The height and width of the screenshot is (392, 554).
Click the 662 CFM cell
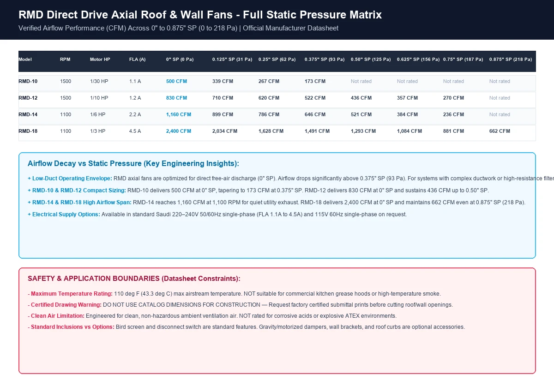coord(500,131)
